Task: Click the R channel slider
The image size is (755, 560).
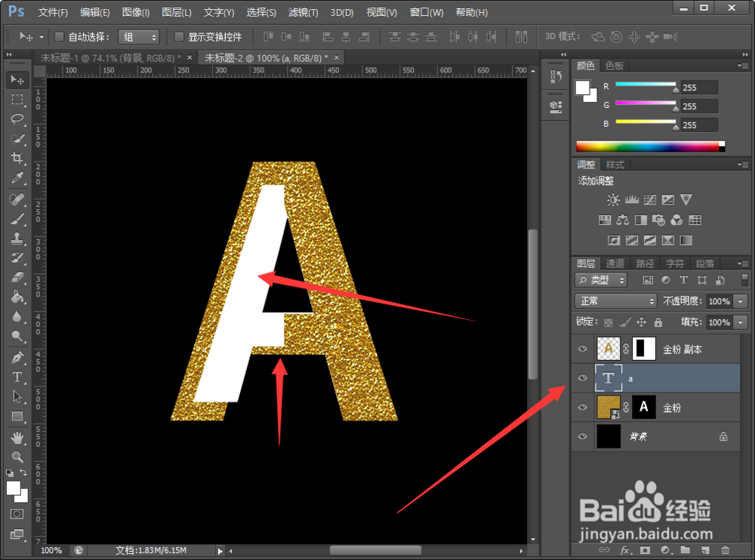Action: [646, 85]
